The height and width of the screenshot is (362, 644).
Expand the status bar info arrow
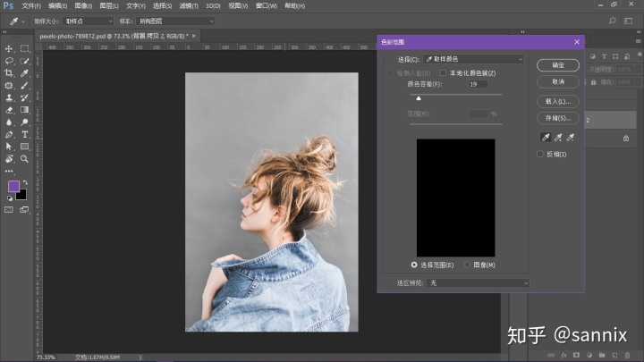coord(140,358)
